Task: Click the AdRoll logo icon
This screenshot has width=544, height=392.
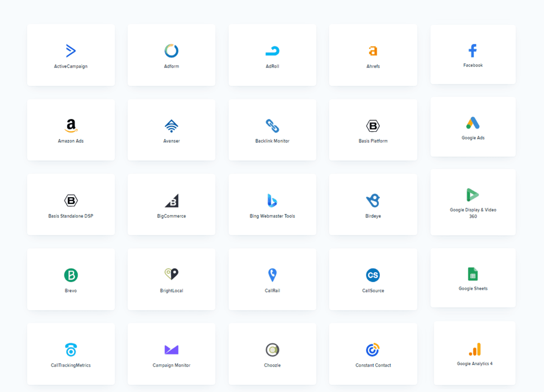Action: tap(272, 51)
